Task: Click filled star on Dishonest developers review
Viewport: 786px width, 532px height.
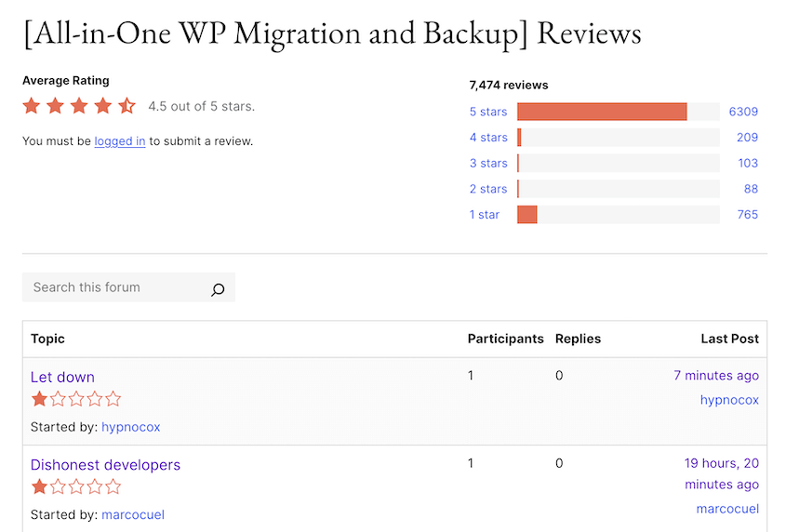Action: click(x=39, y=486)
